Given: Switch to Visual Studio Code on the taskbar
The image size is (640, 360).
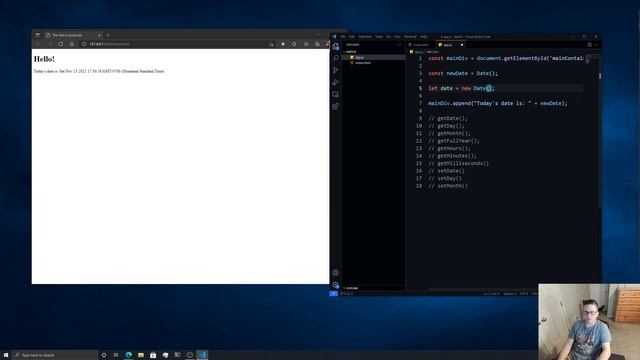Looking at the screenshot, I should [202, 355].
